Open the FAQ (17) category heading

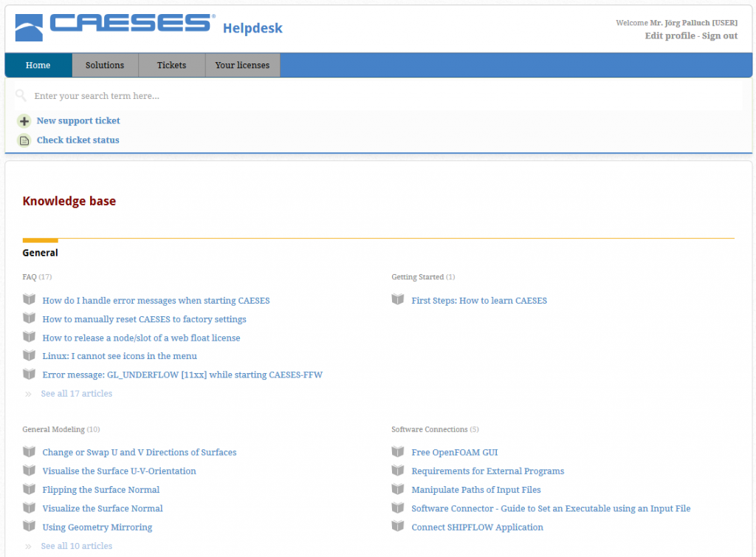(37, 277)
